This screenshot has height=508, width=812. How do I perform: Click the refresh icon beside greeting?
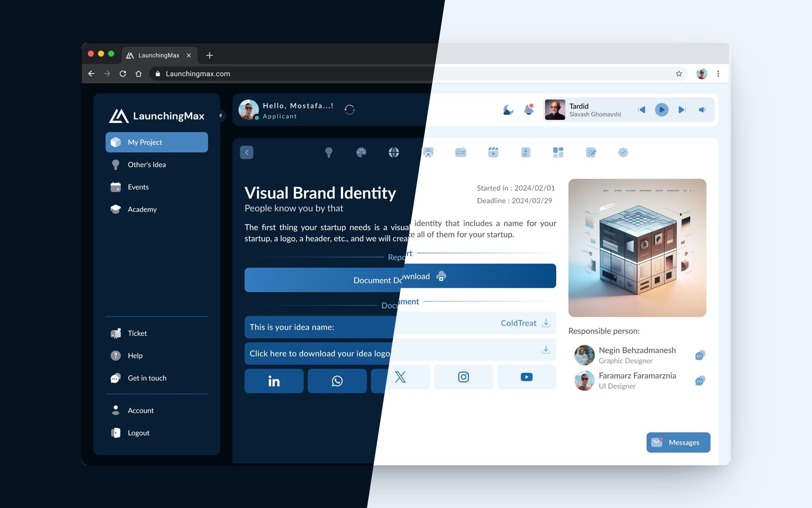349,110
